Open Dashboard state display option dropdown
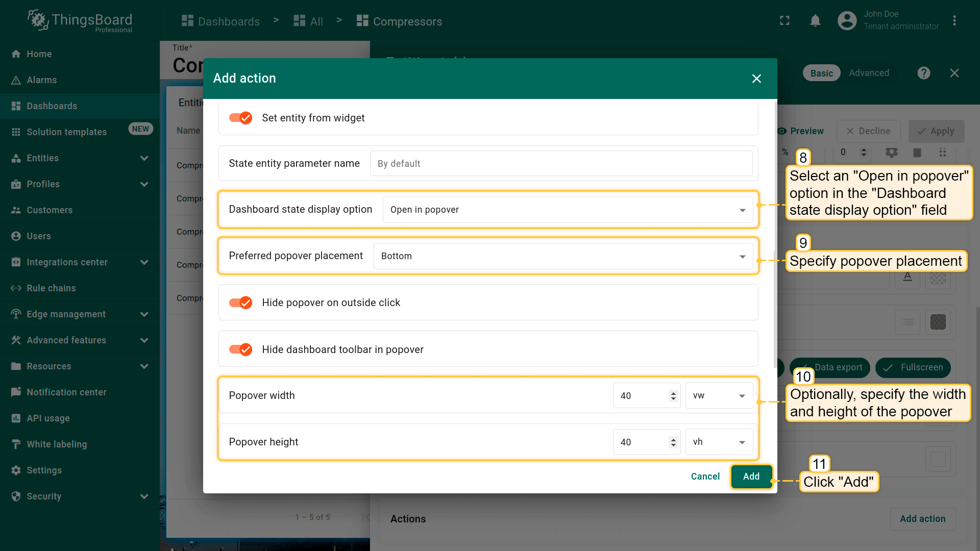The image size is (980, 551). [x=568, y=210]
